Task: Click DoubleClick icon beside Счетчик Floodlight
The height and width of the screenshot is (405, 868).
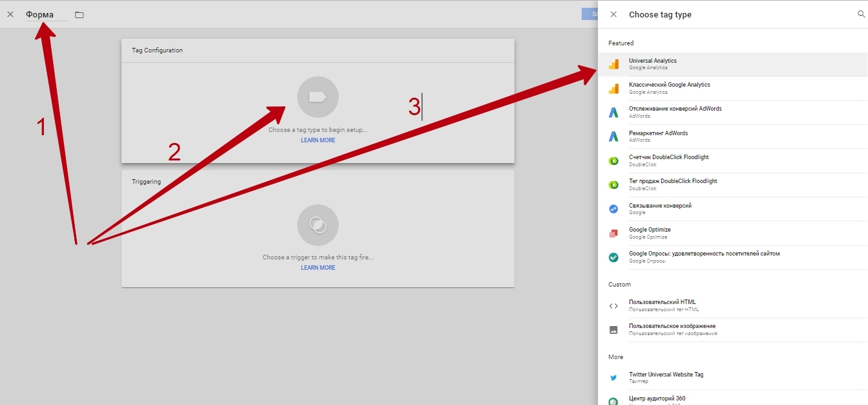Action: click(x=613, y=160)
